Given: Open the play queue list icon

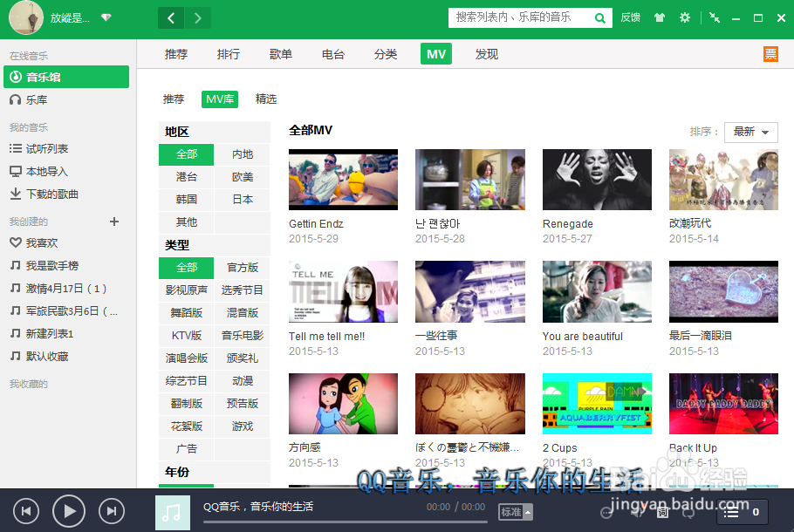Looking at the screenshot, I should click(x=731, y=512).
